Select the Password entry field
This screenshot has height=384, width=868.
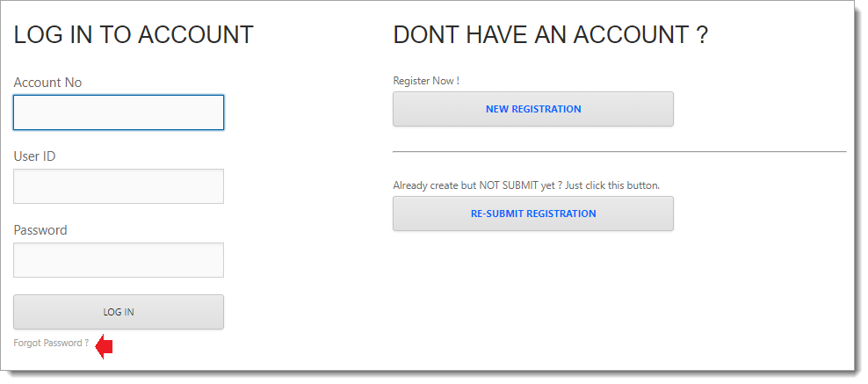click(x=119, y=260)
